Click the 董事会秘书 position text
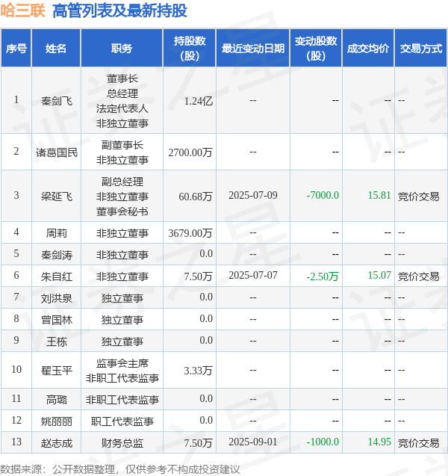Screen dimensions: 448x476 [122, 211]
